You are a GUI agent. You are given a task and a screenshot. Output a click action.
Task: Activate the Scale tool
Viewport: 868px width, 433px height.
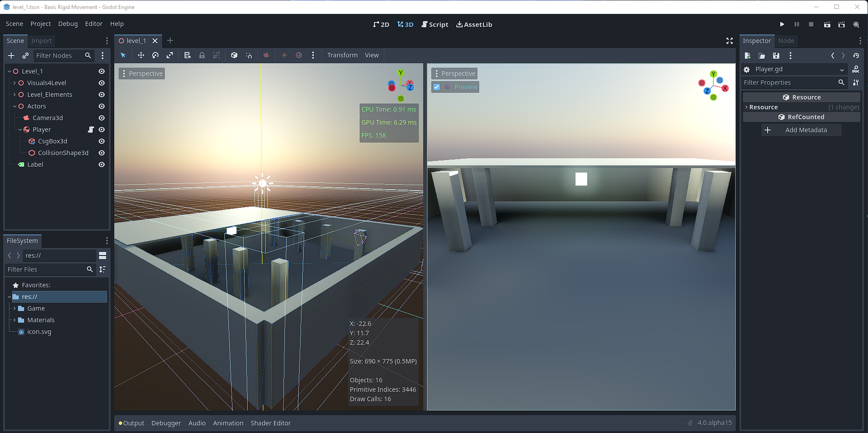[170, 55]
